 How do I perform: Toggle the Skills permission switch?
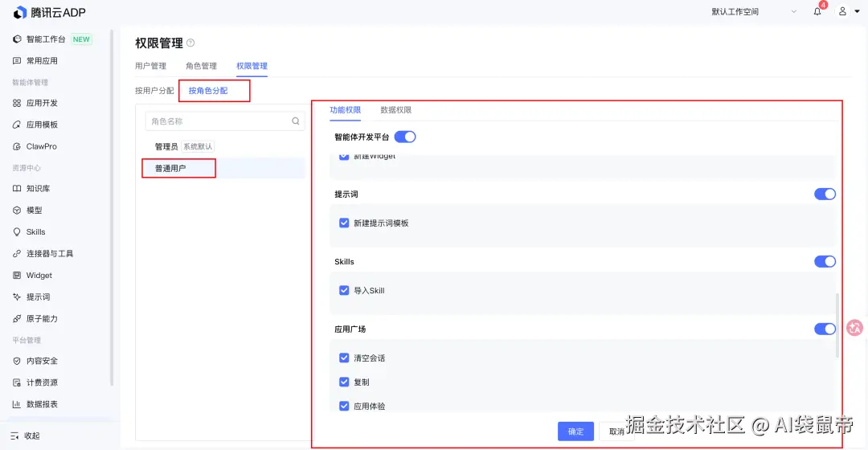pyautogui.click(x=825, y=261)
